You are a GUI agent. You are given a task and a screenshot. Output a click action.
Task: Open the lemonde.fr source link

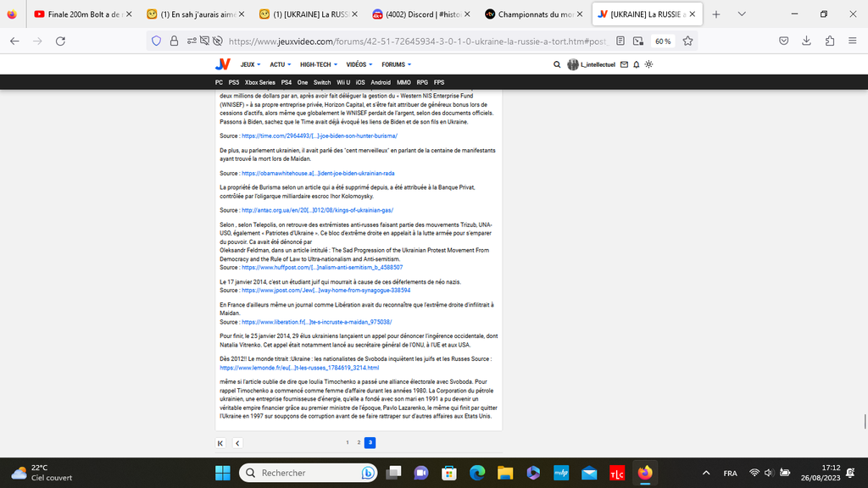(299, 368)
